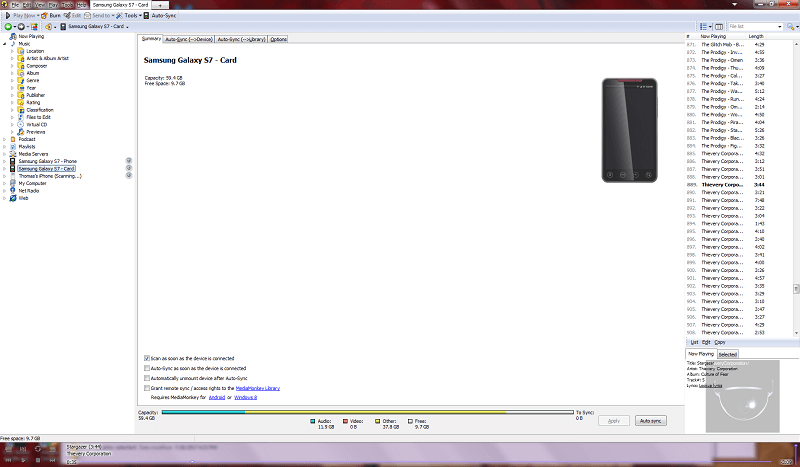Click the My Computer icon
The image size is (800, 467).
pyautogui.click(x=13, y=183)
